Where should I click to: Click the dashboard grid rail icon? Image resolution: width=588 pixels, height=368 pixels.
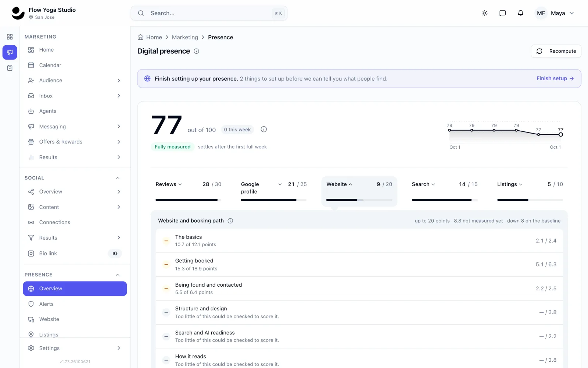click(10, 37)
